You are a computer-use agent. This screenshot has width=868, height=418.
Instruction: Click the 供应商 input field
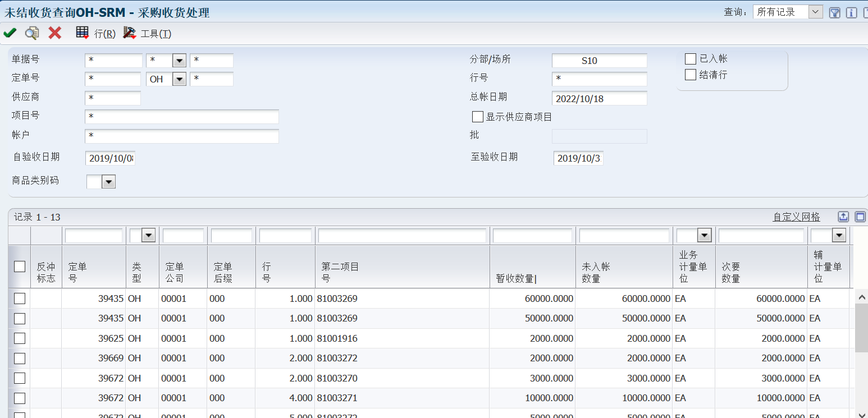pos(113,98)
